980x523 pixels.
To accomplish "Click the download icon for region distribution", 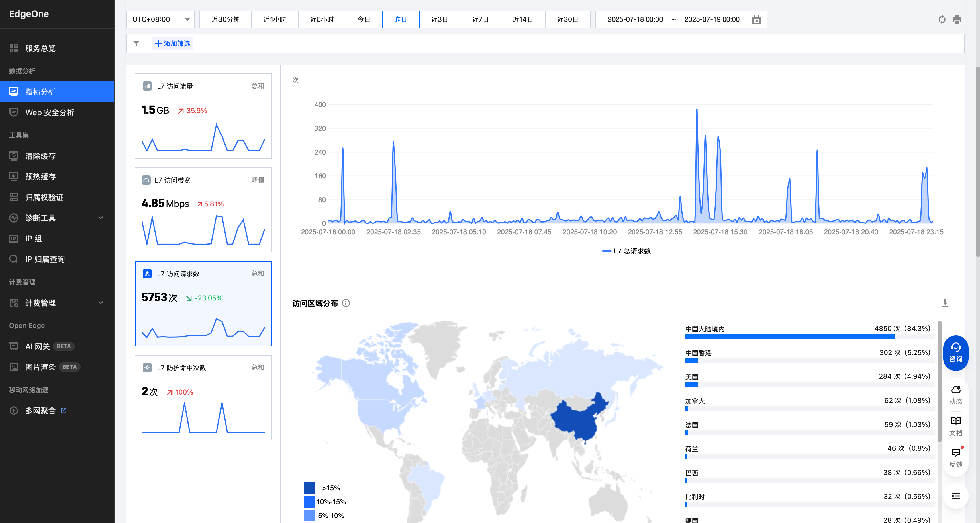I will tap(945, 303).
